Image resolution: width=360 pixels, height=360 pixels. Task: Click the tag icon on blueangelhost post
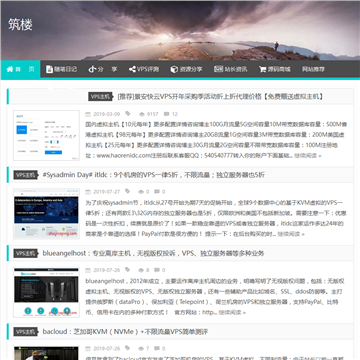coord(128,270)
